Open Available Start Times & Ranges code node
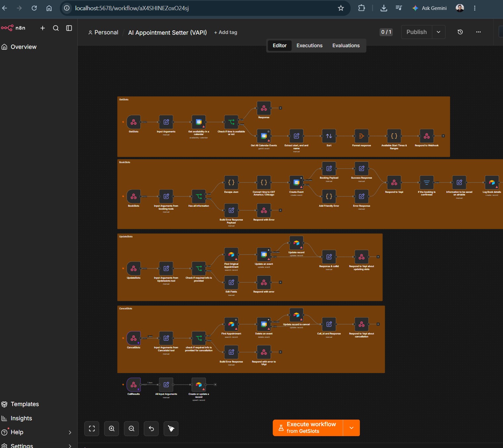This screenshot has height=448, width=503. coord(394,136)
